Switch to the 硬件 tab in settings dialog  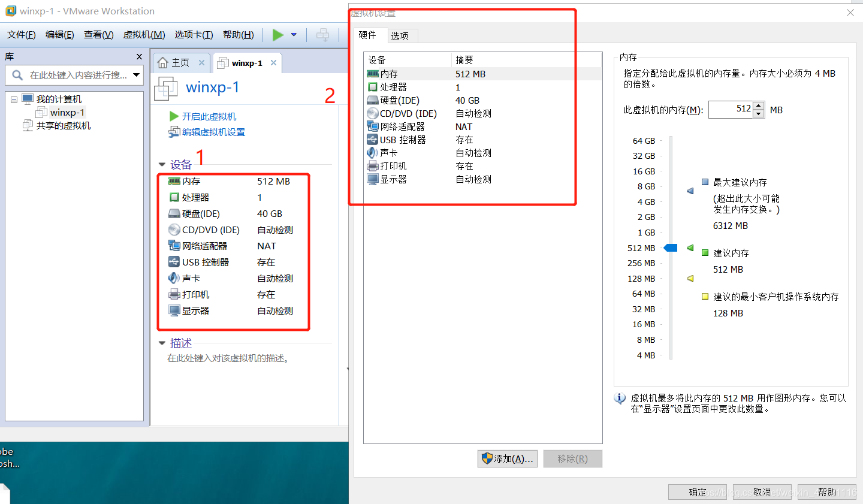pos(367,35)
